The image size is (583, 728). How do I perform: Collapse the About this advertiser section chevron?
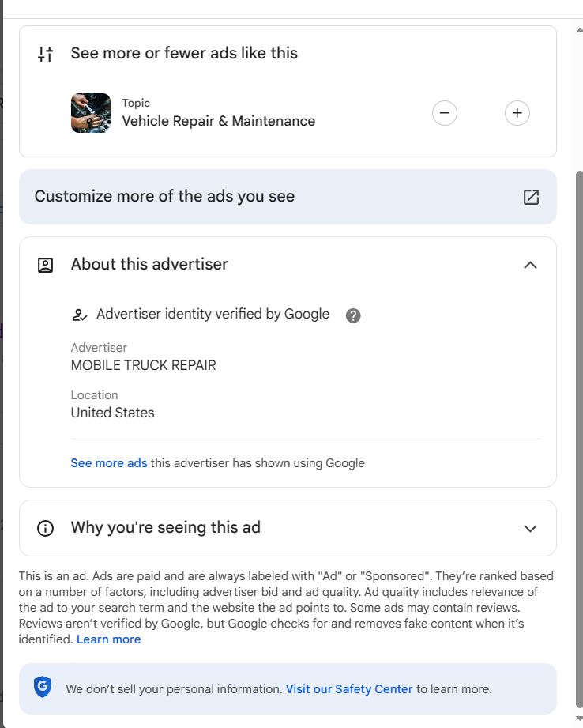point(530,265)
